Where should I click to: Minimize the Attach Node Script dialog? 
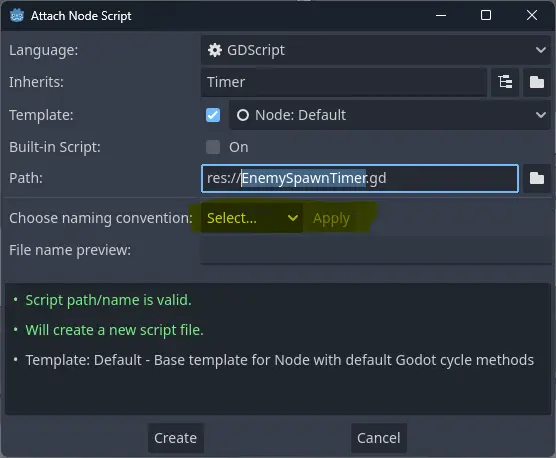[x=441, y=15]
